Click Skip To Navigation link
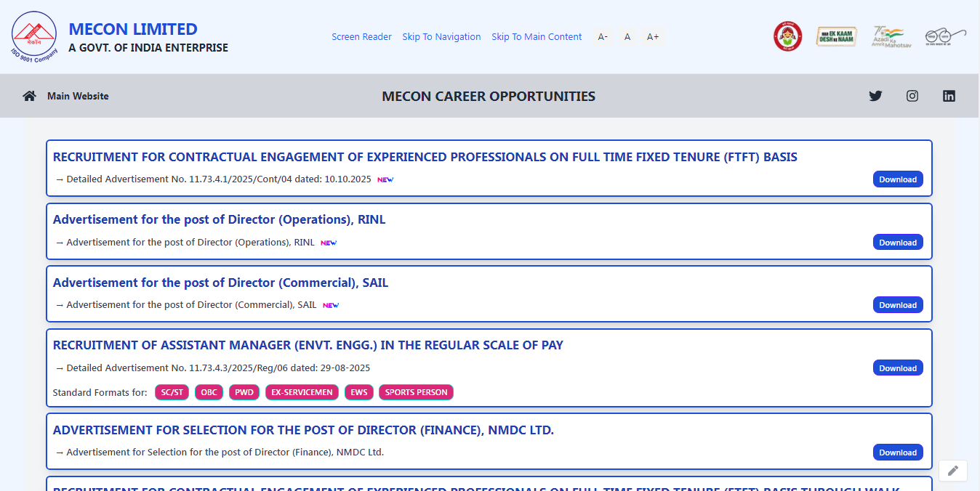This screenshot has width=980, height=491. [x=441, y=36]
